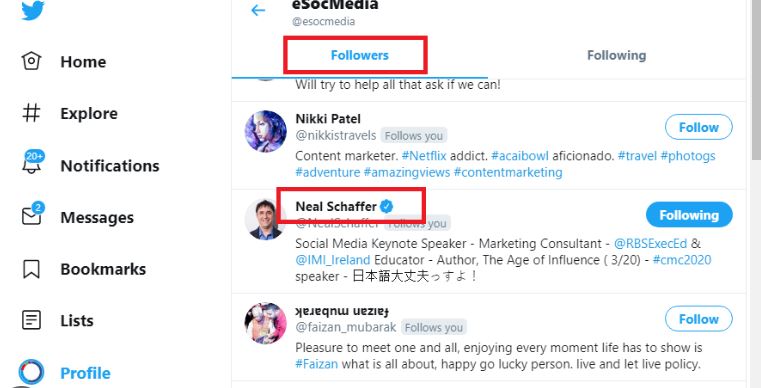Open the Notifications bell icon
The width and height of the screenshot is (761, 388).
pyautogui.click(x=33, y=162)
